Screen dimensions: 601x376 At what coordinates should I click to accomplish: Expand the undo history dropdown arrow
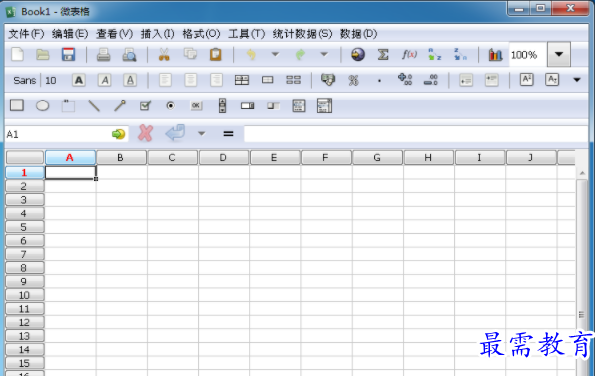tap(275, 54)
